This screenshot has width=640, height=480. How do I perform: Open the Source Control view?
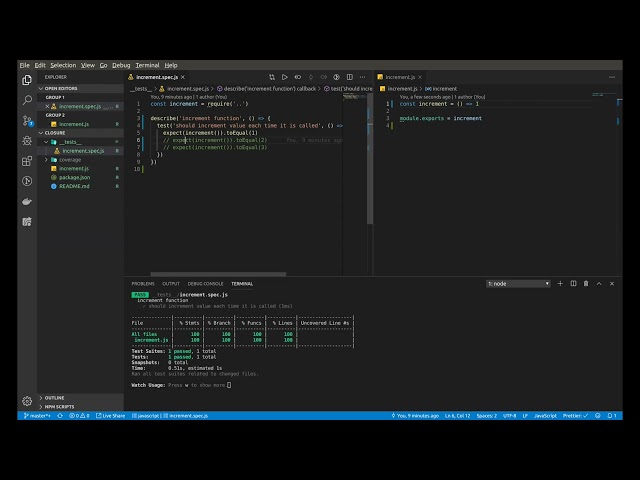coord(27,120)
